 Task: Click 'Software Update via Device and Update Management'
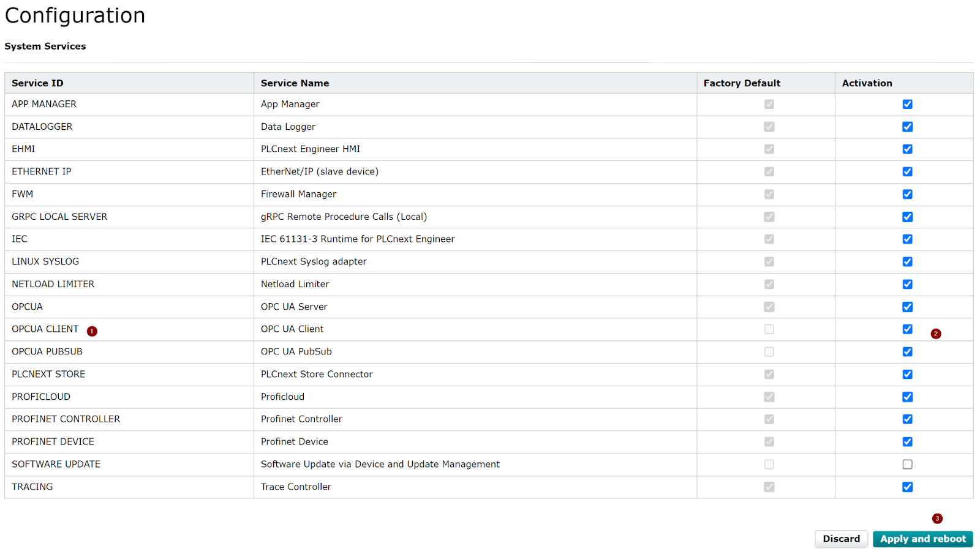380,464
